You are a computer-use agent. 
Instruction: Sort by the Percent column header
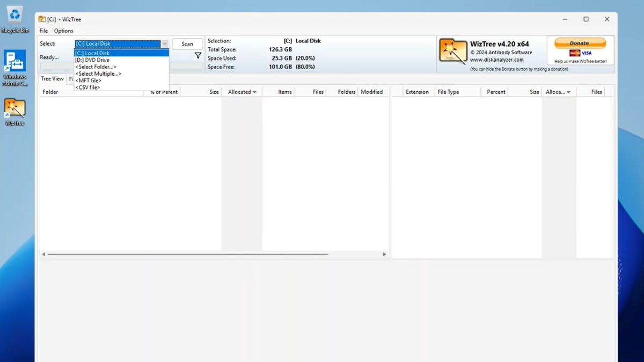point(494,92)
